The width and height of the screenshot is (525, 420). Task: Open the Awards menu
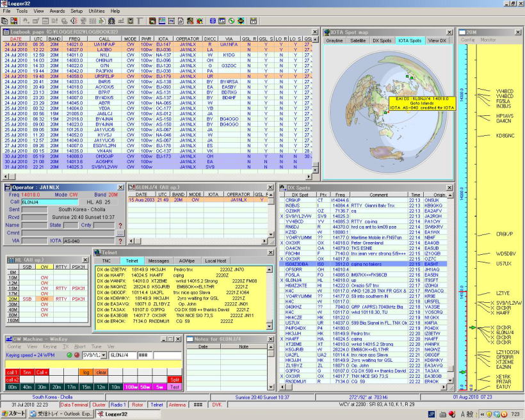click(x=57, y=11)
